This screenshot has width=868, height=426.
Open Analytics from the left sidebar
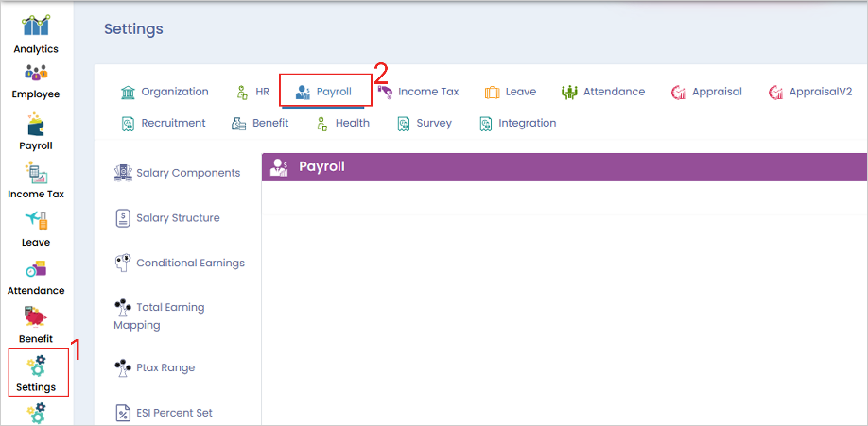(36, 35)
